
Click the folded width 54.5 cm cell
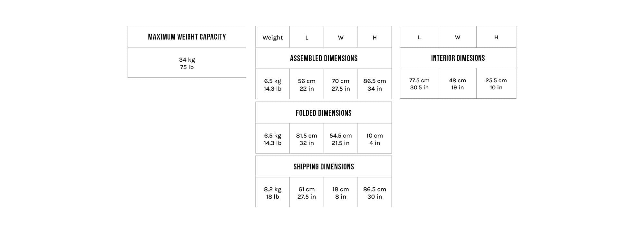pos(341,139)
